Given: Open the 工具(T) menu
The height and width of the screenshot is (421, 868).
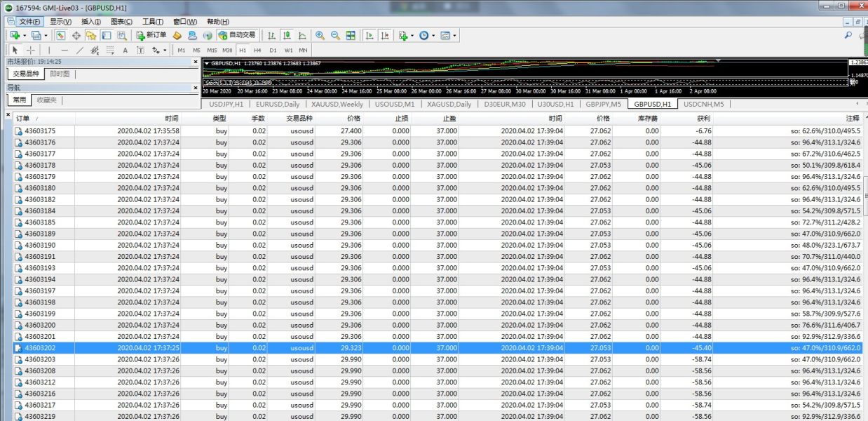Looking at the screenshot, I should coord(153,22).
